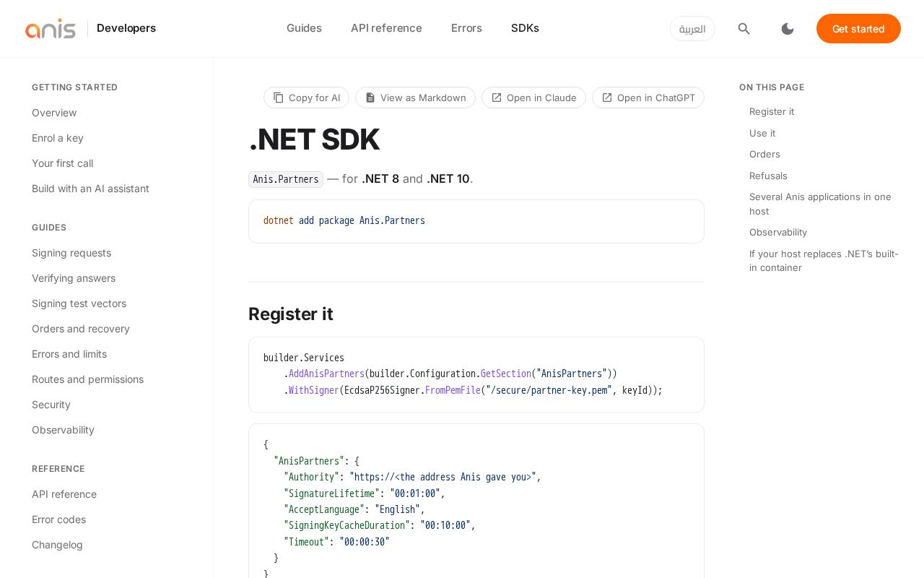Switch language to العربية
Screen dimensions: 924x578
coord(692,29)
